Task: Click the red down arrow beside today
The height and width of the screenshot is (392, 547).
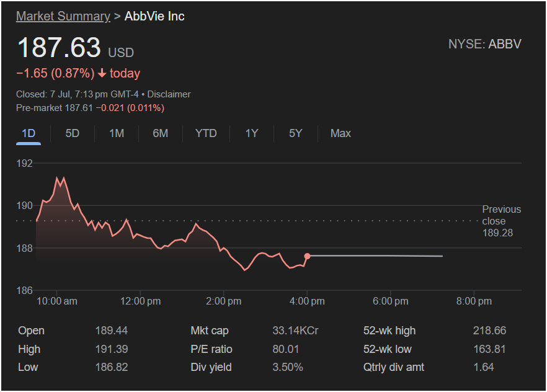Action: click(102, 73)
